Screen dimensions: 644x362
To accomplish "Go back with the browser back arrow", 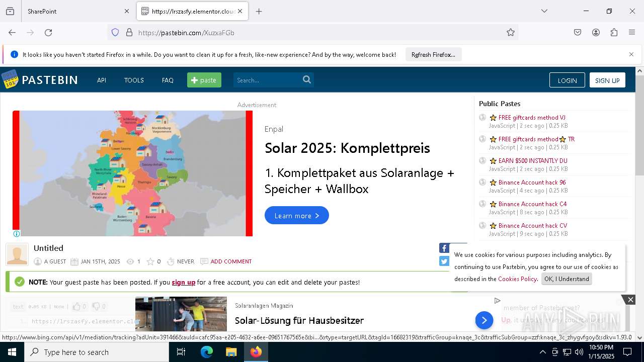I will pyautogui.click(x=12, y=32).
